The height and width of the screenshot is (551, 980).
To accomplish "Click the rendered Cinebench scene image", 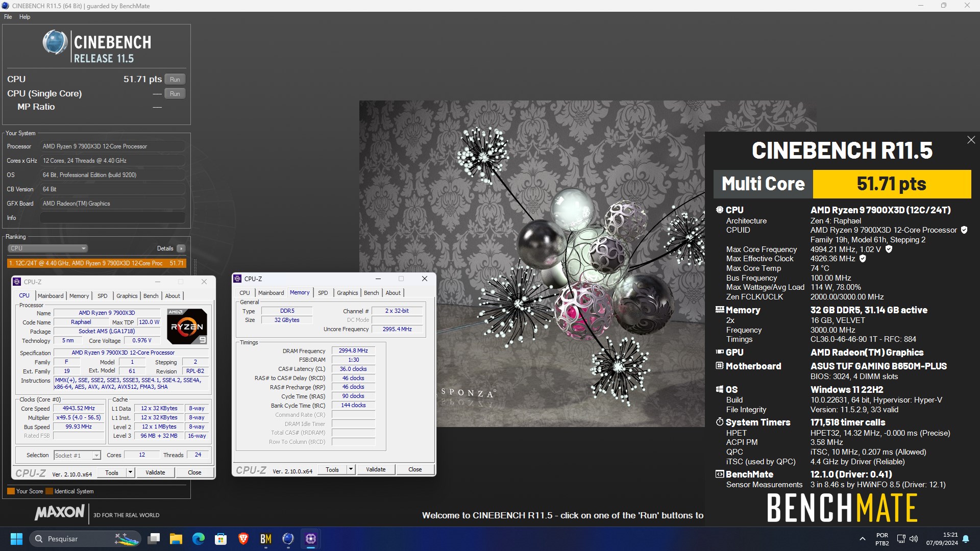I will (x=532, y=264).
